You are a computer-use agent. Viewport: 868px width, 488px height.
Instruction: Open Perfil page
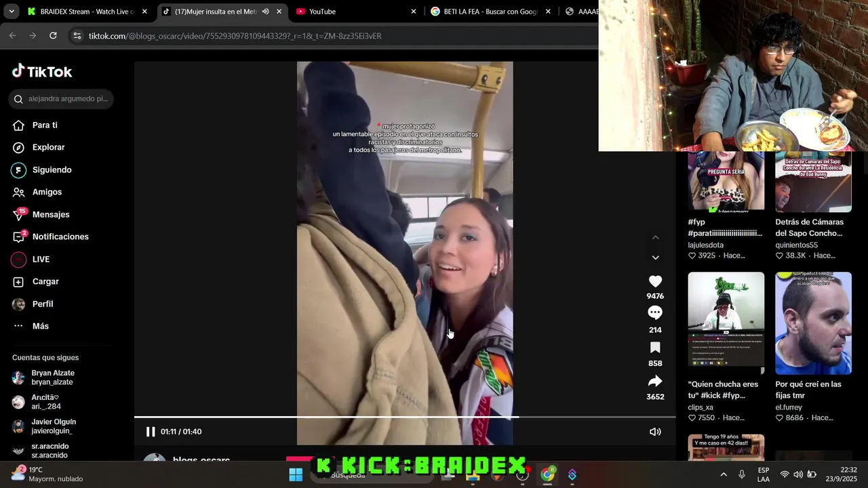click(43, 304)
